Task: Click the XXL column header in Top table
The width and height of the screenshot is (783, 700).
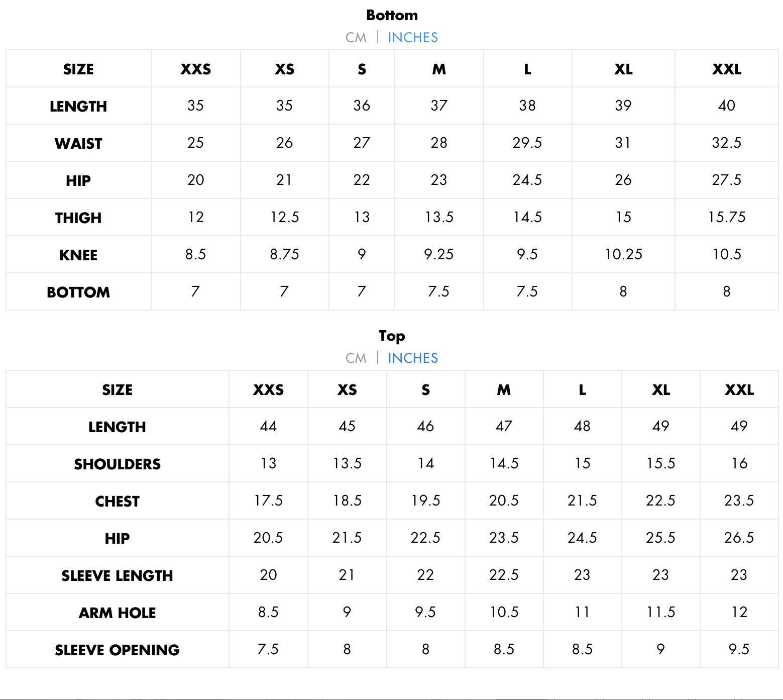Action: (x=739, y=390)
